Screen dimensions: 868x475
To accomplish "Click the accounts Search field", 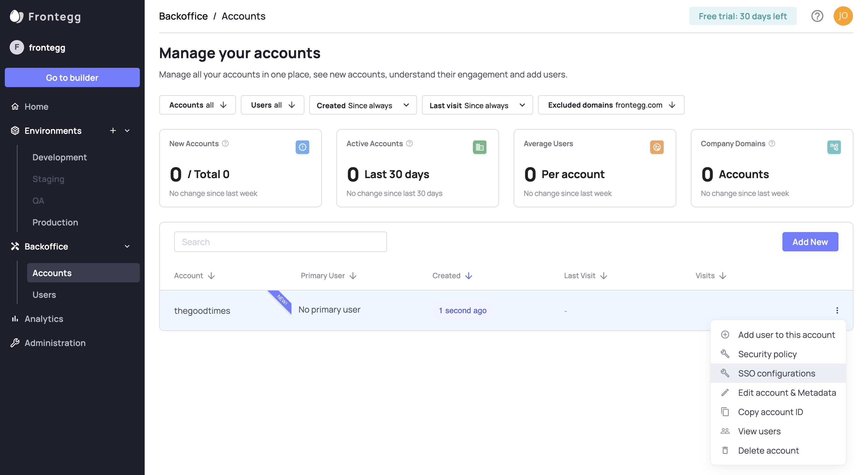I will [x=280, y=242].
